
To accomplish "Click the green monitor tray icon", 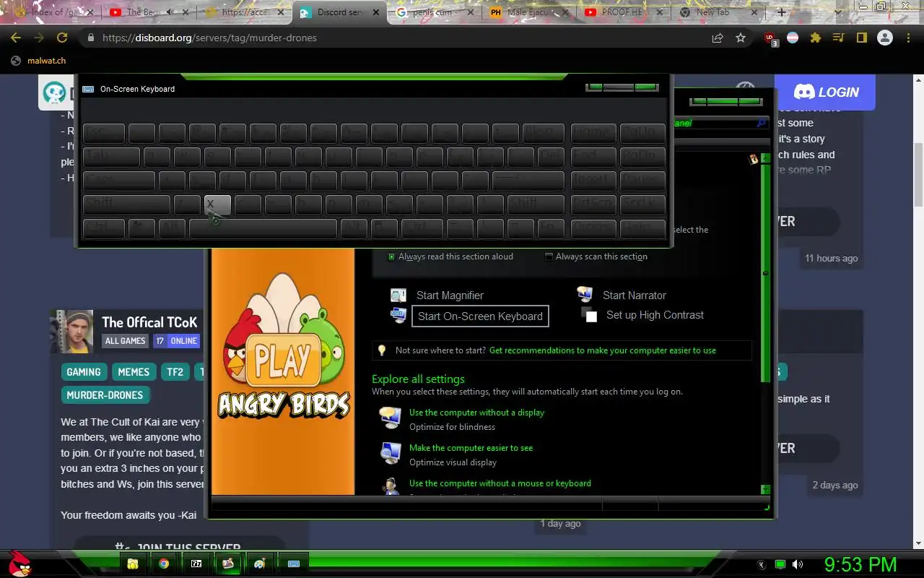I will click(x=780, y=564).
